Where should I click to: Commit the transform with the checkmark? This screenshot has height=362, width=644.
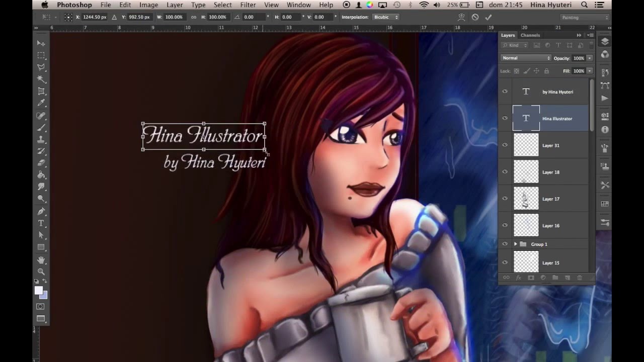tap(488, 17)
